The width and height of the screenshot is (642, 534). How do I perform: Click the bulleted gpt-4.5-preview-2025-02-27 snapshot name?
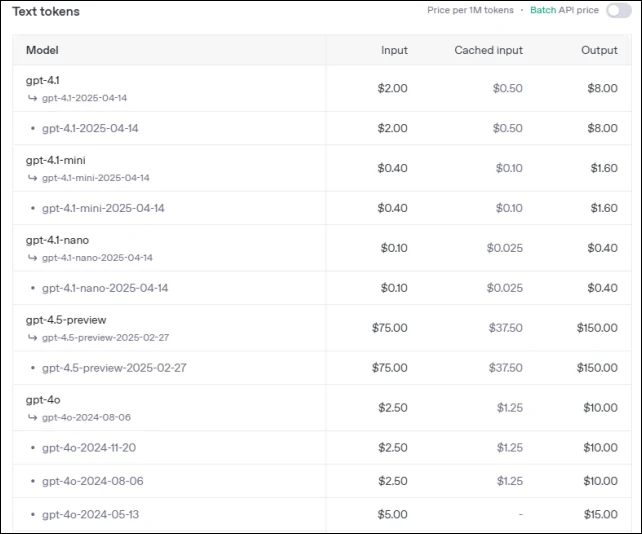point(114,368)
